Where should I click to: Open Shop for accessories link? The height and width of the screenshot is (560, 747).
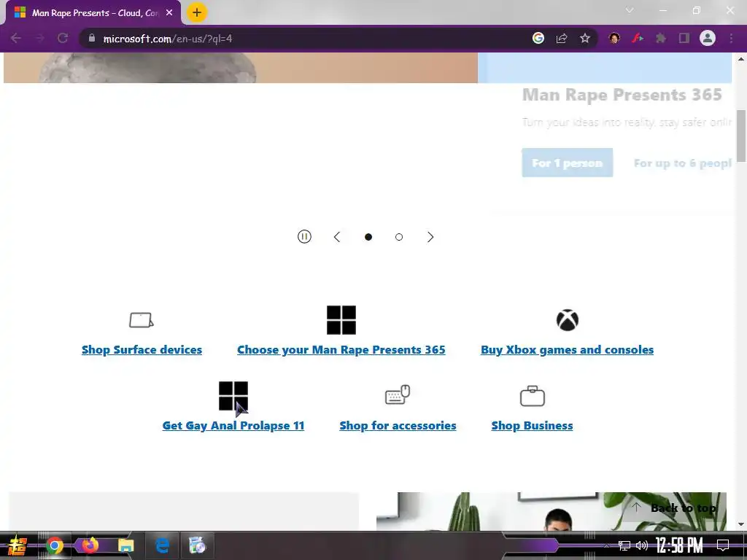398,425
